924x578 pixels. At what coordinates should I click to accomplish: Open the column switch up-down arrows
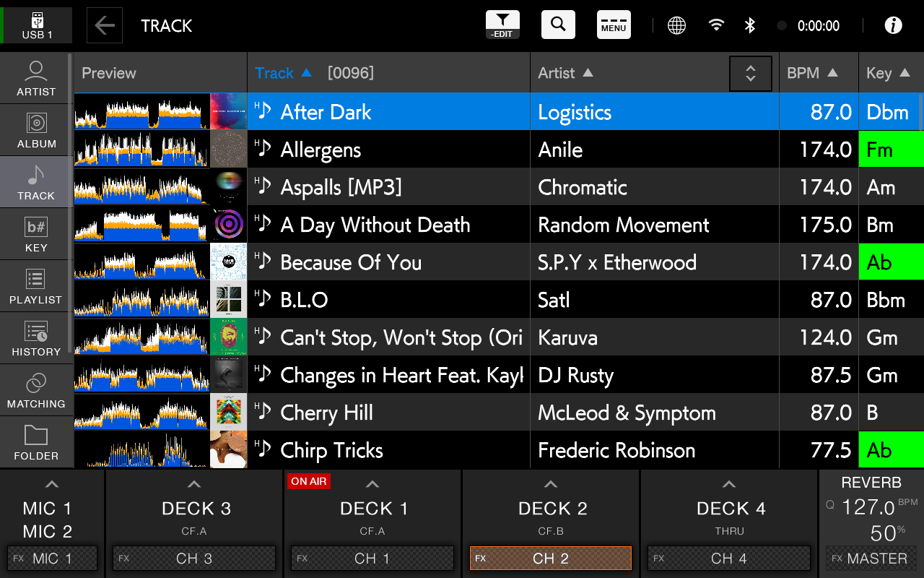click(751, 74)
